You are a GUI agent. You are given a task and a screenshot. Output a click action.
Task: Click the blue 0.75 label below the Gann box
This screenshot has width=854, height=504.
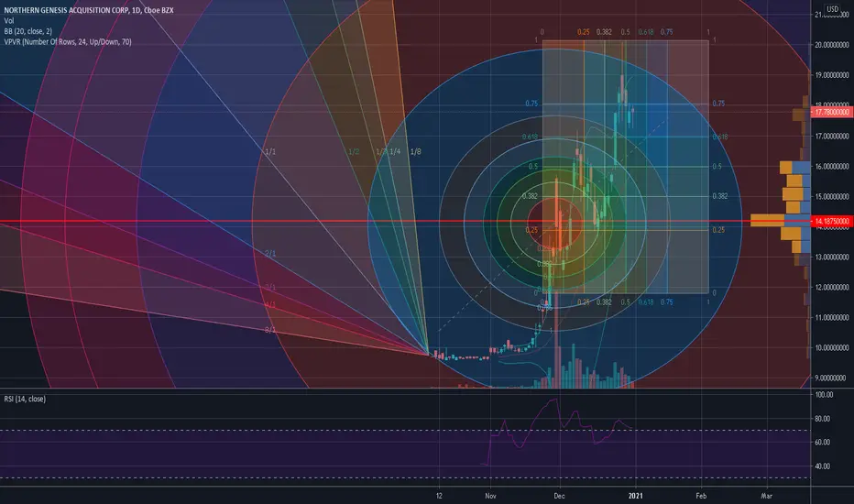[667, 301]
